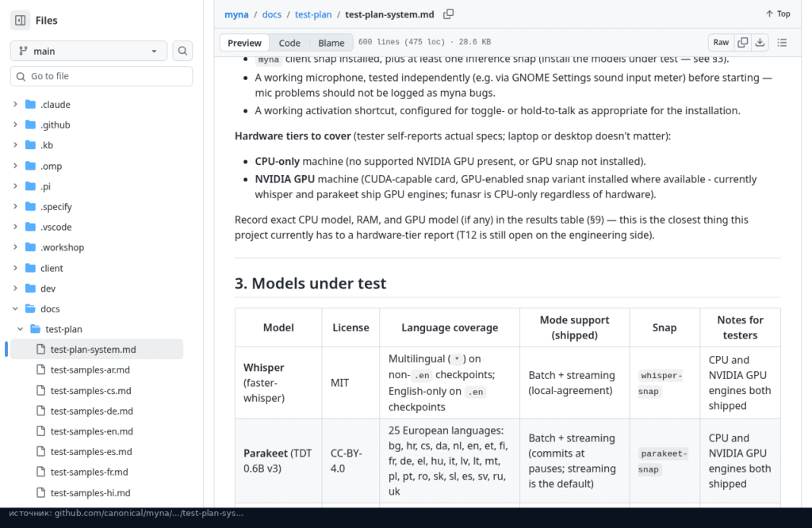This screenshot has width=812, height=528.
Task: Click the .github folder icon
Action: click(x=31, y=124)
